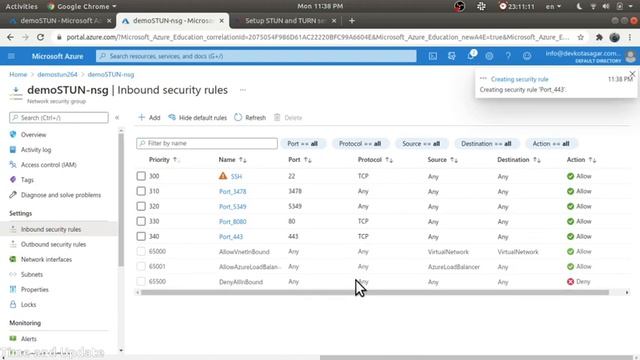This screenshot has width=640, height=360.
Task: Refresh the security rules list
Action: [x=250, y=118]
